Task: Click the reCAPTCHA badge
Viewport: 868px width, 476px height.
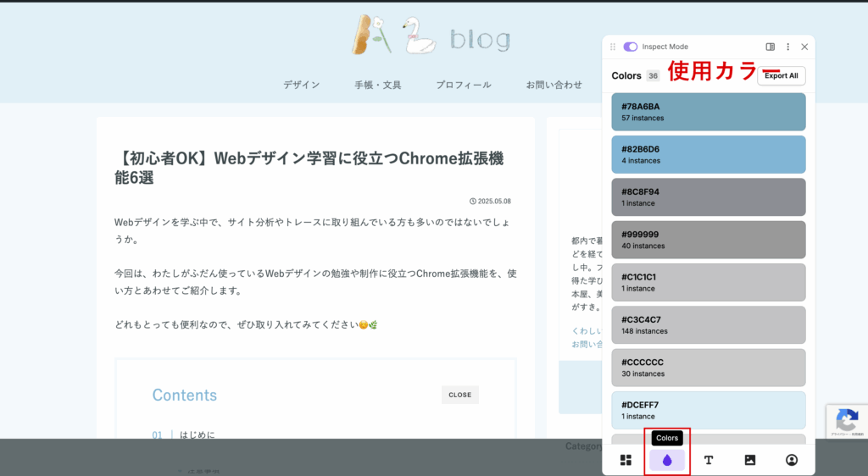Action: (846, 421)
